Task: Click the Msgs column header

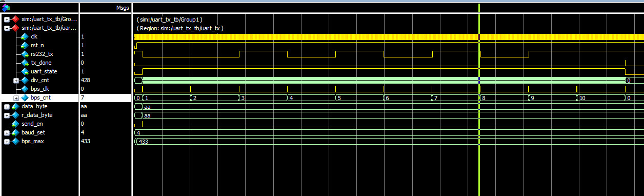Action: click(x=123, y=8)
